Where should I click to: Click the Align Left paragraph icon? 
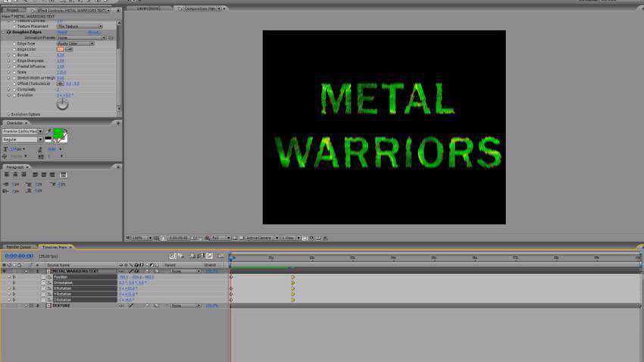click(6, 175)
